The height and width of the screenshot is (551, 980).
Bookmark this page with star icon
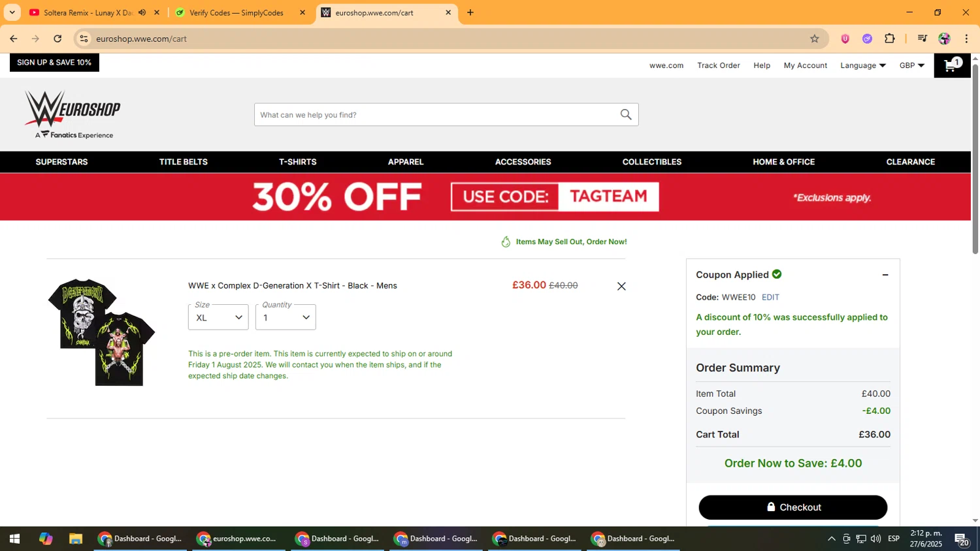[x=815, y=39]
